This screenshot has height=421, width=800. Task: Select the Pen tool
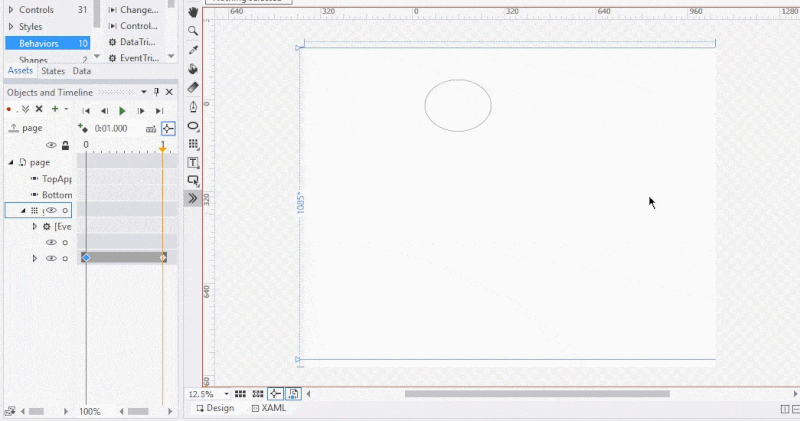[193, 107]
